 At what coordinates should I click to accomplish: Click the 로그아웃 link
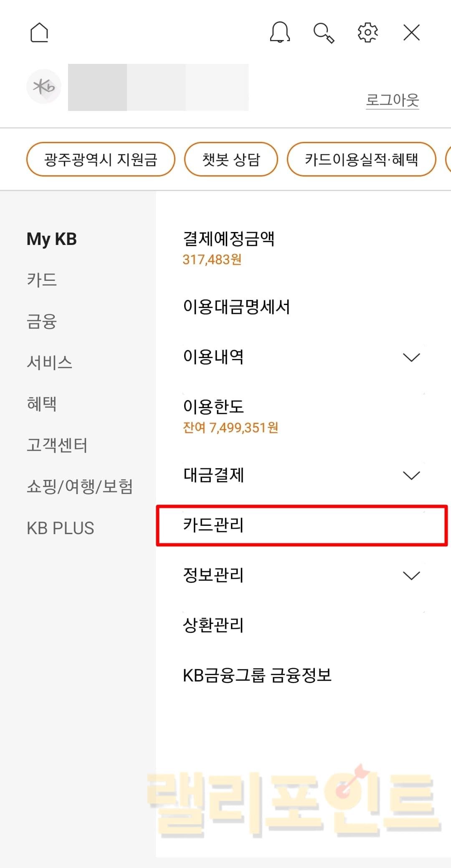coord(392,100)
